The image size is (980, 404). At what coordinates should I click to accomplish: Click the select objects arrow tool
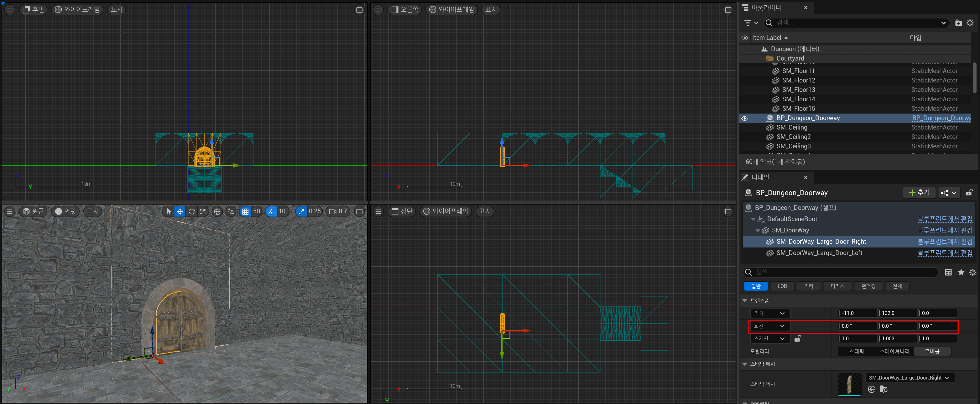click(169, 211)
